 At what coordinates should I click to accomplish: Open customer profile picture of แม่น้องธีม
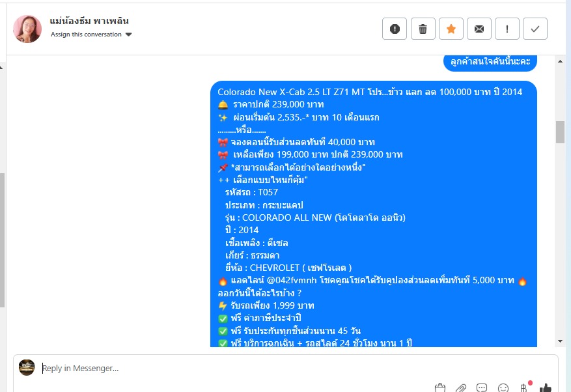coord(27,29)
